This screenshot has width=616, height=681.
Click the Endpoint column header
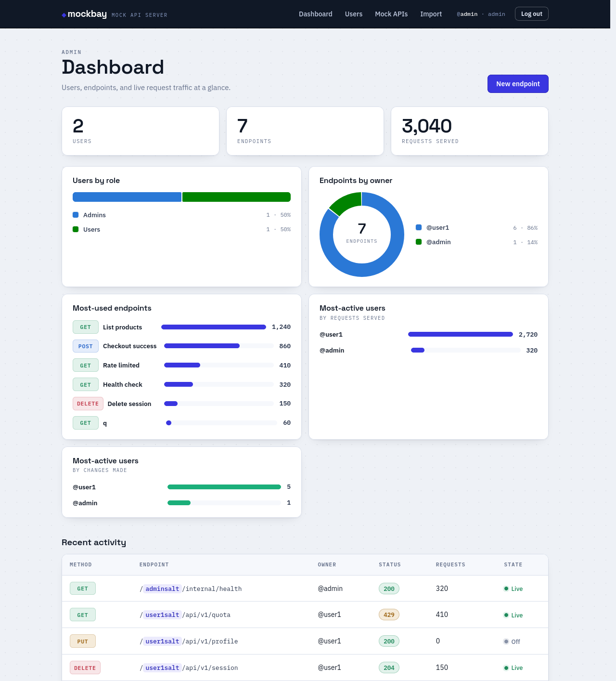tap(154, 564)
